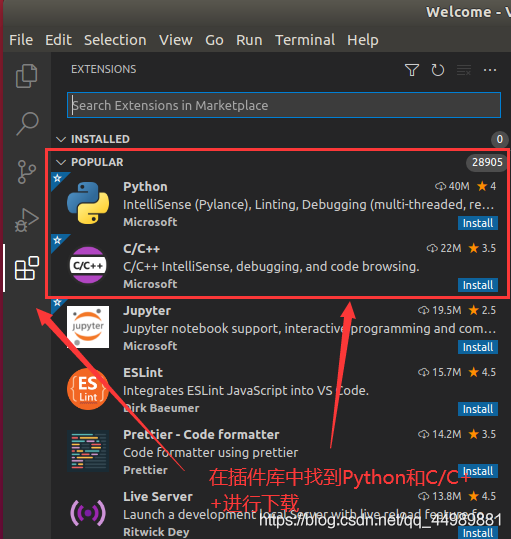Image resolution: width=511 pixels, height=539 pixels.
Task: Click the Live Server extension logo
Action: 88,513
